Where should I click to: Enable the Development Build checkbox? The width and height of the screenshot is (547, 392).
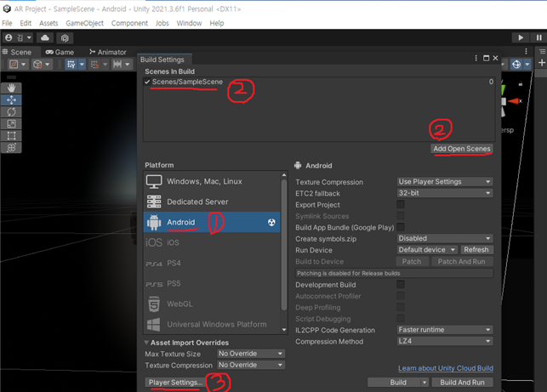click(x=401, y=285)
